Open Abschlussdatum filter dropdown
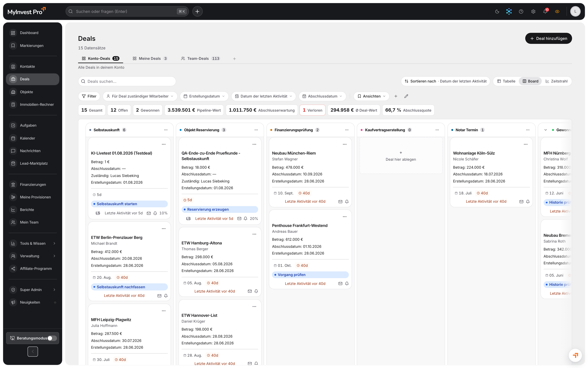The width and height of the screenshot is (588, 368). click(322, 96)
